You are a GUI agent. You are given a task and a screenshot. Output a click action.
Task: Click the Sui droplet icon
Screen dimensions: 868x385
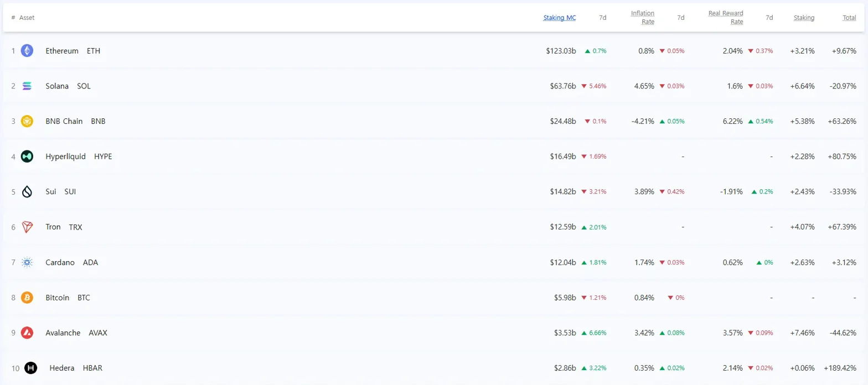coord(27,191)
